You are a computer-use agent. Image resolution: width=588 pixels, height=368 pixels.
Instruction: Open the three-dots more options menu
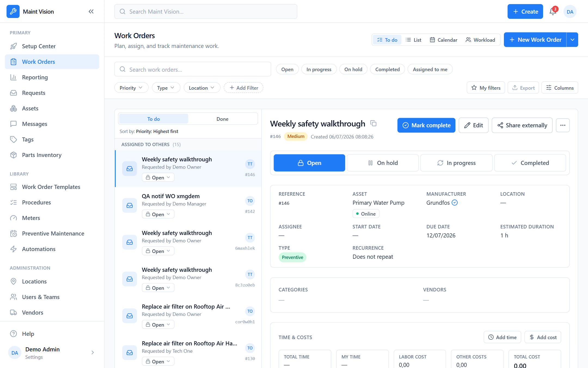pyautogui.click(x=563, y=125)
